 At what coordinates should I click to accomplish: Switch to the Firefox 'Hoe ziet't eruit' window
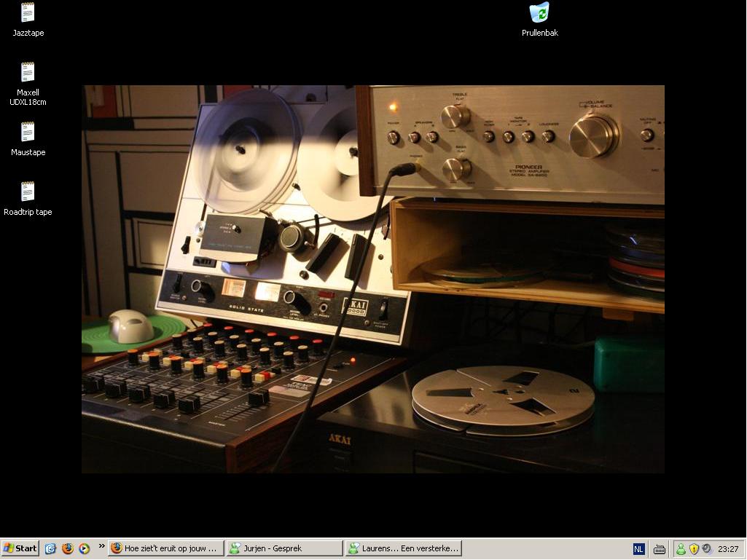[x=165, y=548]
